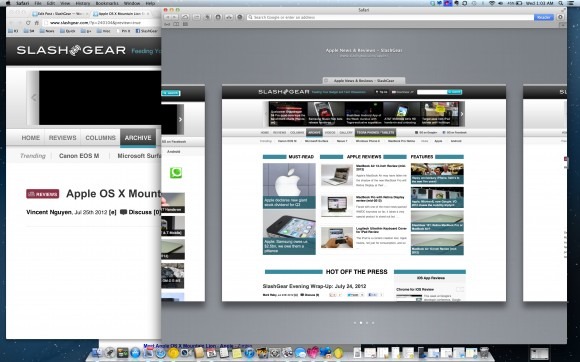The width and height of the screenshot is (580, 362).
Task: Open iCloud Tabs in Safari toolbar
Action: [185, 17]
